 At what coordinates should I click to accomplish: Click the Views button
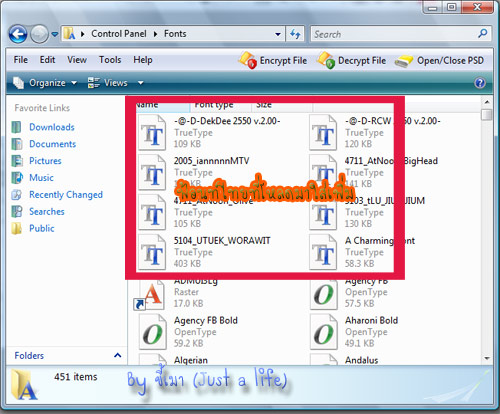click(107, 83)
